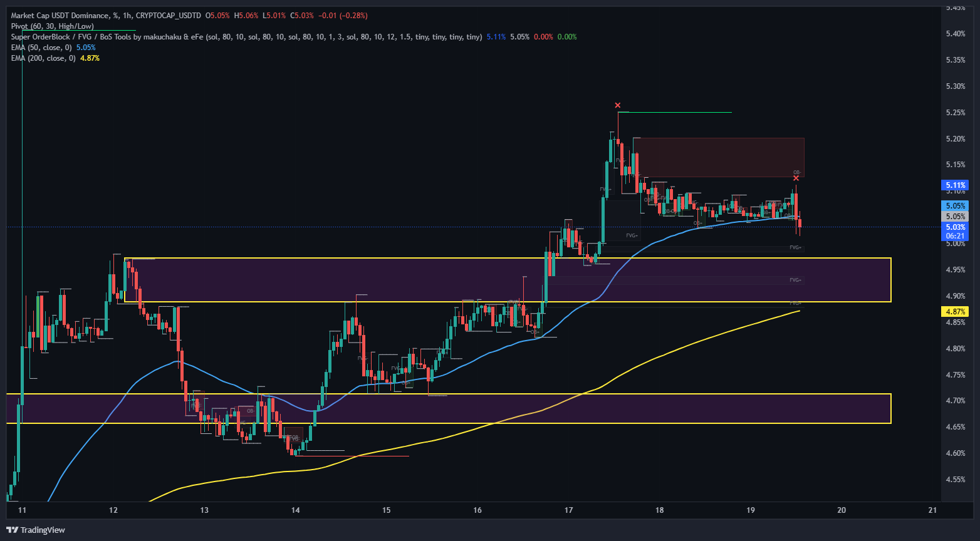980x541 pixels.
Task: Click the blue 5.11% price axis label
Action: [955, 185]
